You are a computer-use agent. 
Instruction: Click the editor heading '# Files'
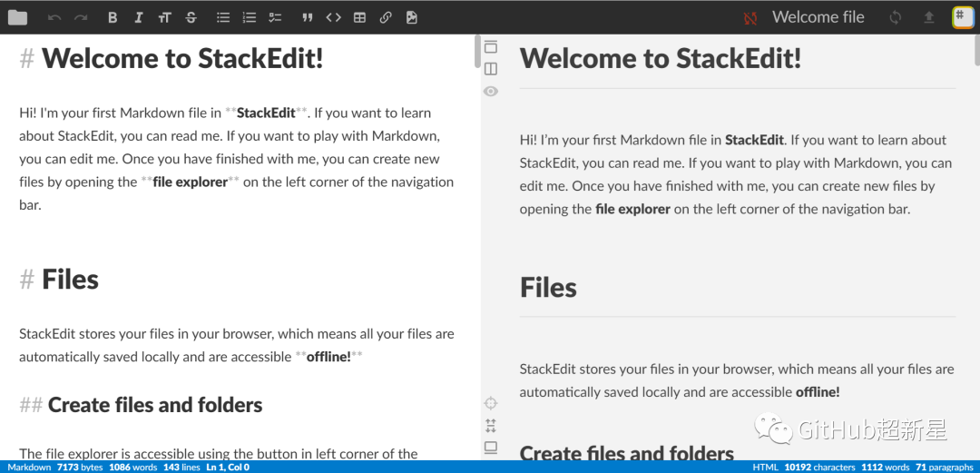[x=59, y=279]
